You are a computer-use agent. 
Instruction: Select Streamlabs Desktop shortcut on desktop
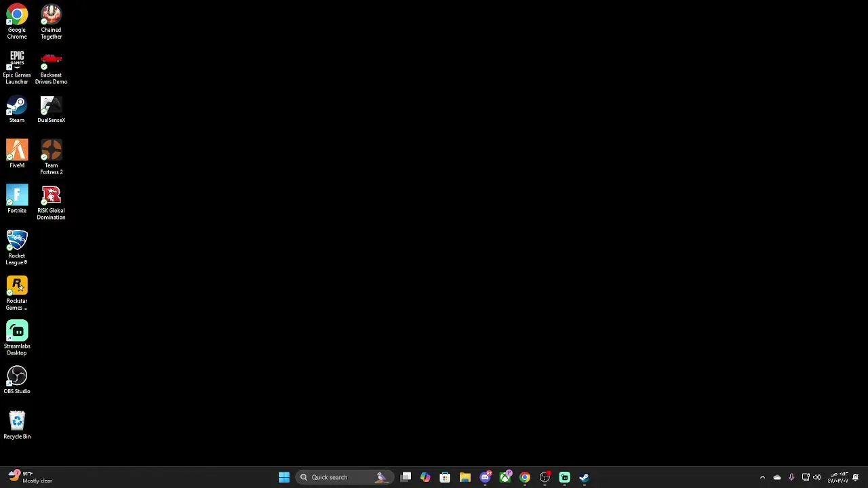click(x=17, y=338)
